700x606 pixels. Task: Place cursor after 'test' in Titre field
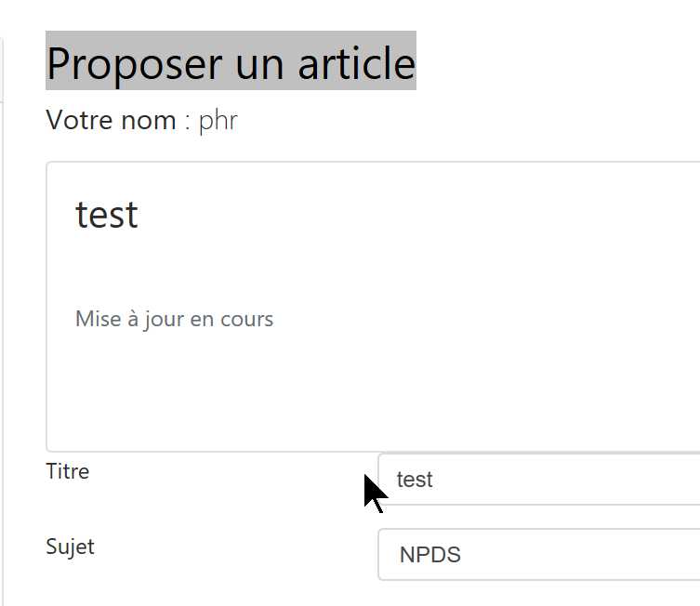pos(435,480)
